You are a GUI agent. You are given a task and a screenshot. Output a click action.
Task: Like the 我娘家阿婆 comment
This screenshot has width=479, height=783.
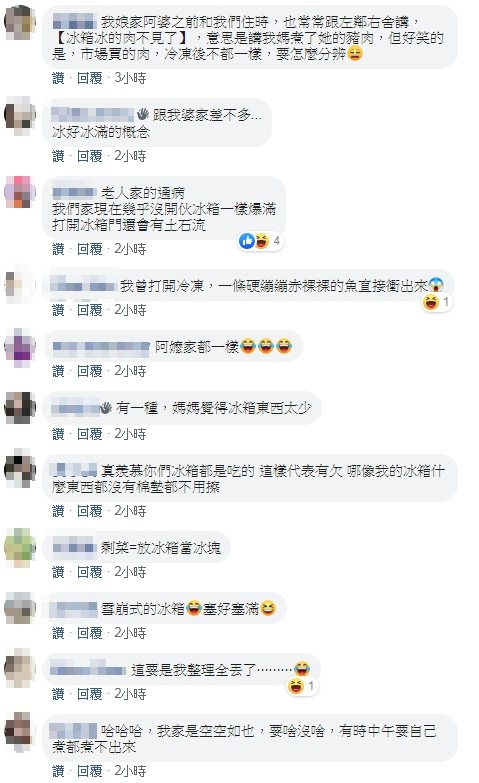click(58, 78)
